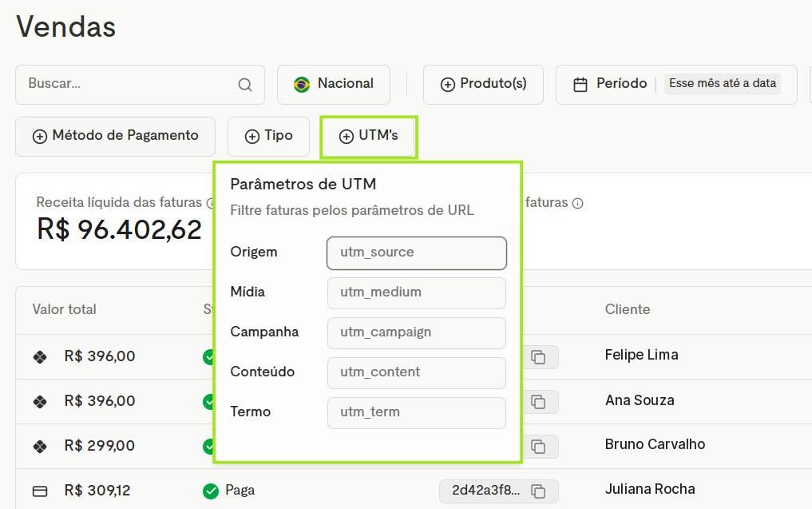Click the 2d42a3f8... ID text

click(485, 491)
